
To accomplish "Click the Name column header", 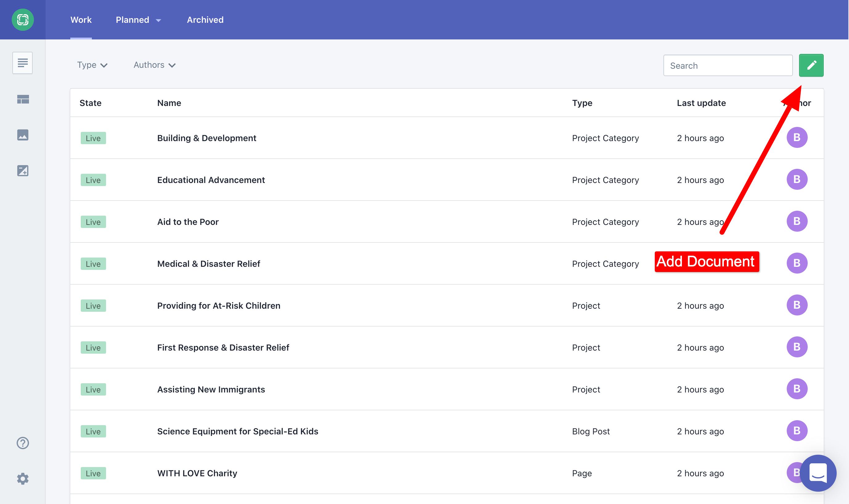I will tap(169, 103).
